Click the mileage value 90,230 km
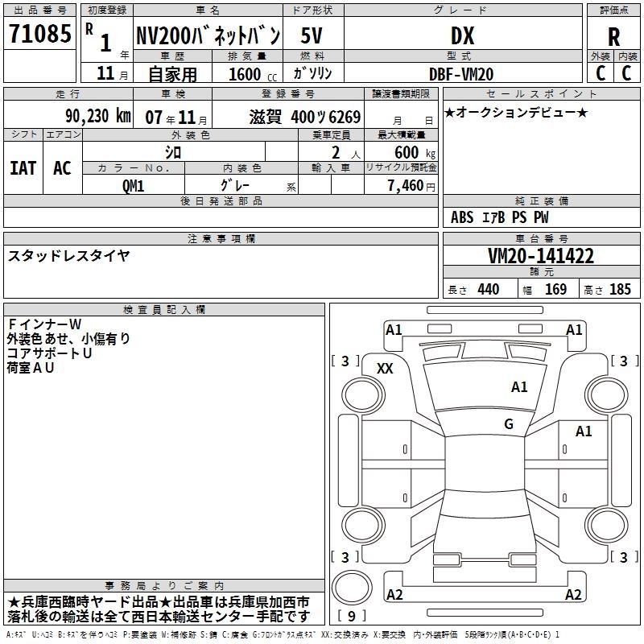This screenshot has width=644, height=644. (x=98, y=116)
